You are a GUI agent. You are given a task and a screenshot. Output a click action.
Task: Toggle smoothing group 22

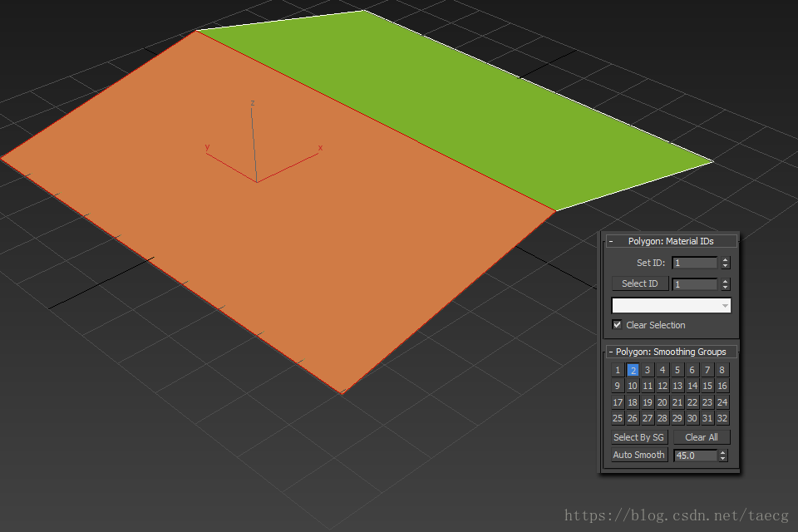[692, 402]
